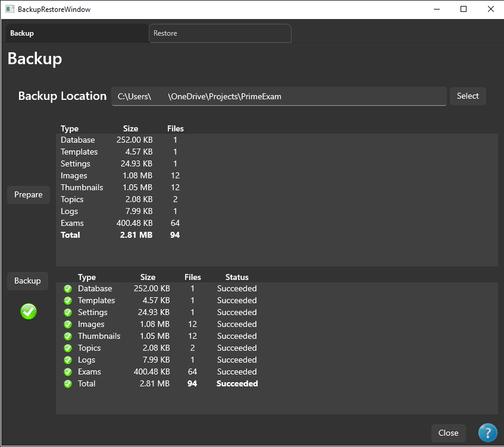The image size is (504, 447).
Task: Click the Backup action button
Action: (x=27, y=281)
